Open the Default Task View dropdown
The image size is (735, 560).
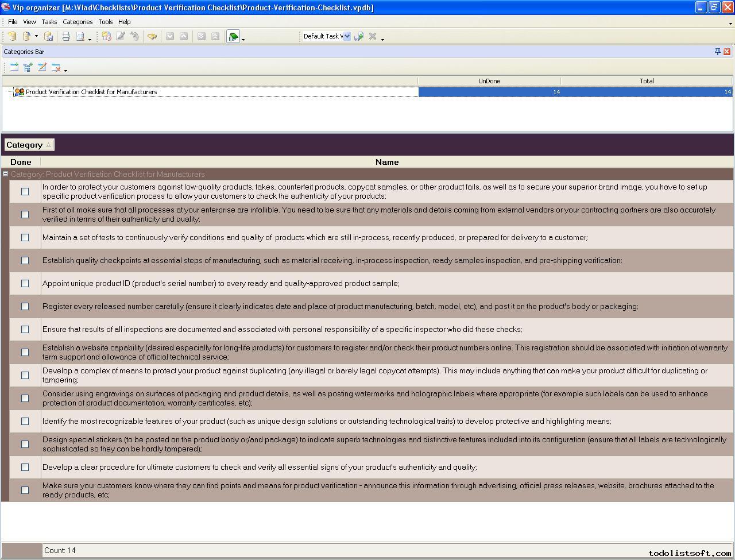click(347, 36)
